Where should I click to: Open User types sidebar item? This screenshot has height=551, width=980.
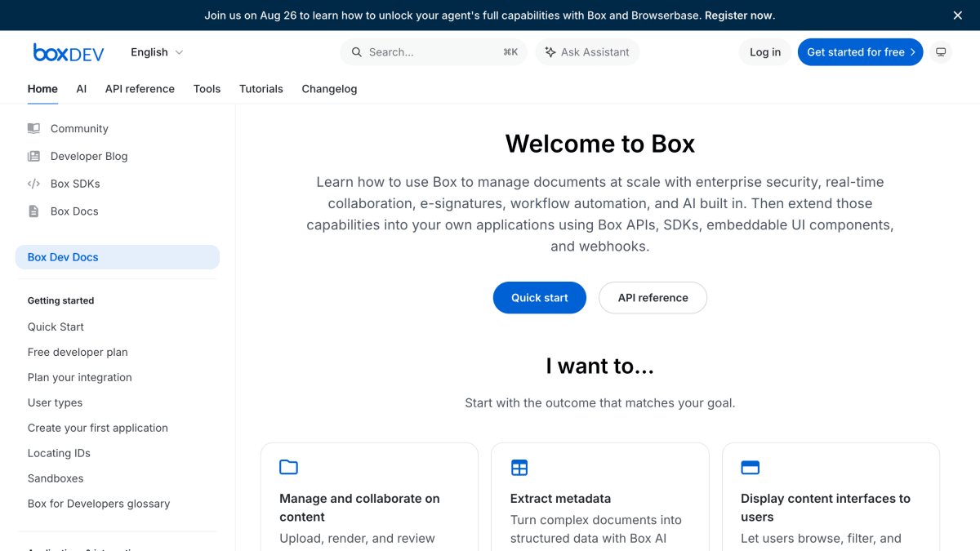coord(55,402)
